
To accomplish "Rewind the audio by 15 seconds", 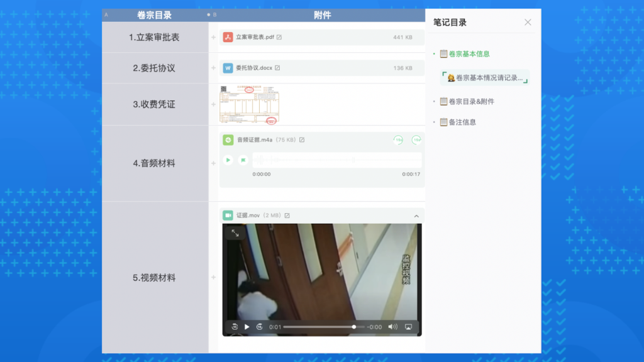I will (x=398, y=140).
